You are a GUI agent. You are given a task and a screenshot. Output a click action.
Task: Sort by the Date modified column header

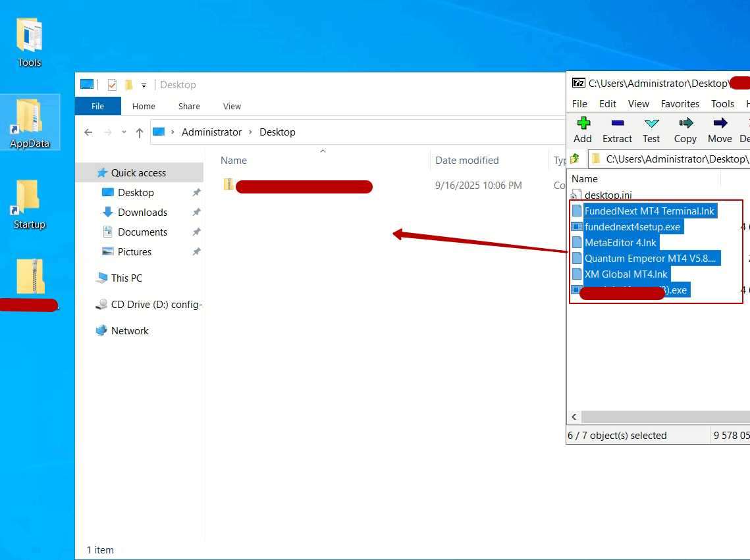(467, 161)
